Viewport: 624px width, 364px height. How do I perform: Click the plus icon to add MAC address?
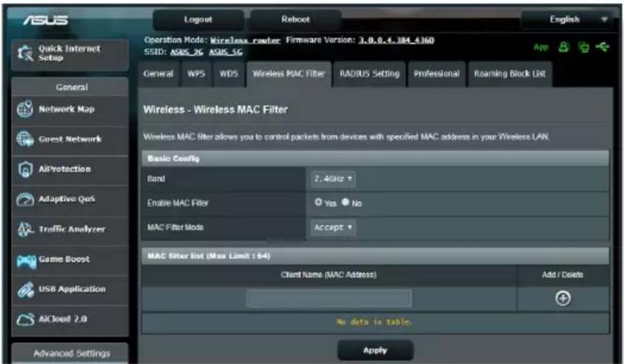point(563,298)
